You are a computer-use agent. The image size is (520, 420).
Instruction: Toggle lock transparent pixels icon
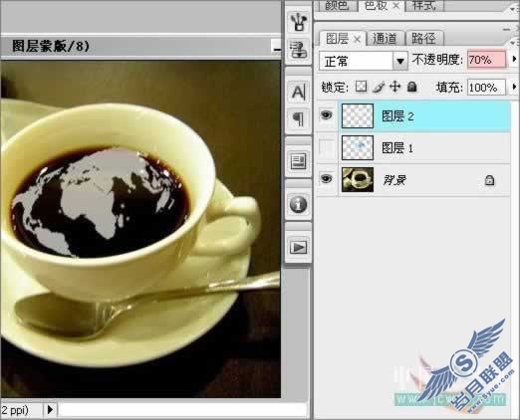tap(361, 87)
